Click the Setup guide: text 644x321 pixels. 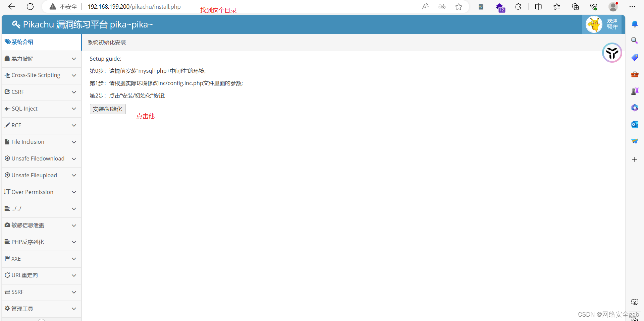[105, 59]
